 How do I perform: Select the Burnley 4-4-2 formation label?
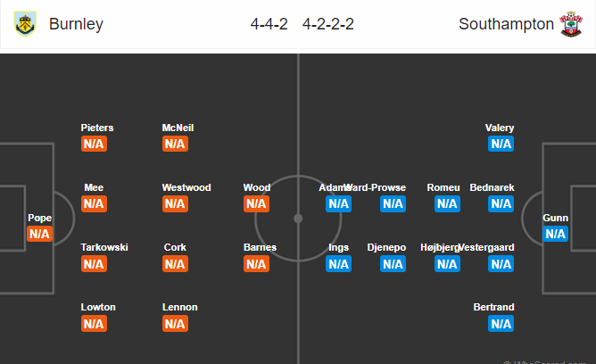269,24
